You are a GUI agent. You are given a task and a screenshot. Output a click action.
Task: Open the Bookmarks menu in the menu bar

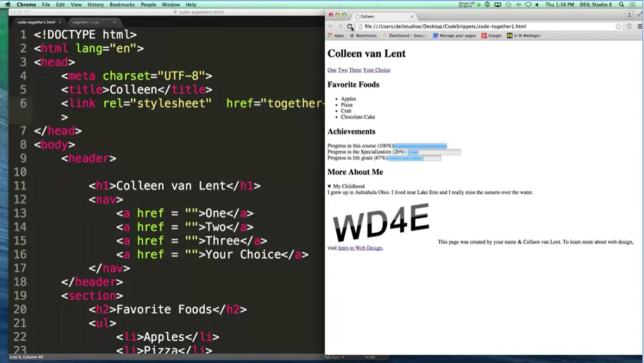[x=122, y=4]
